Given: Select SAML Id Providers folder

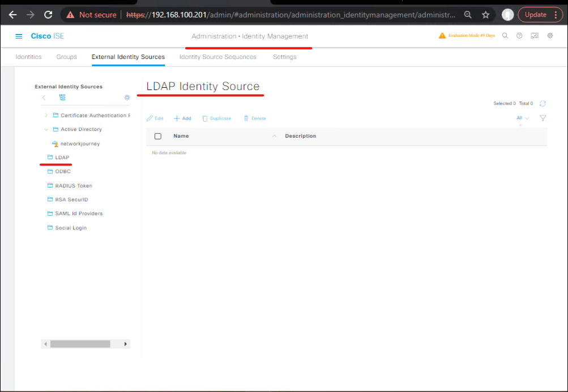Looking at the screenshot, I should 75,214.
